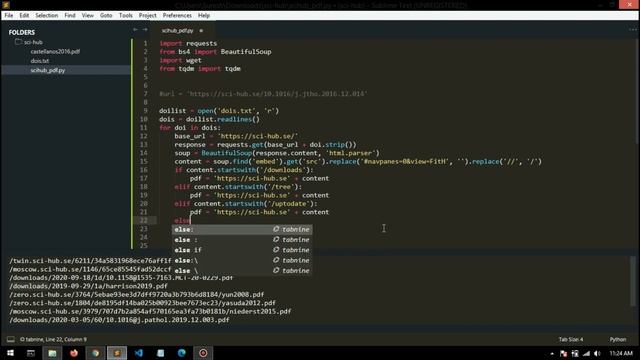Open castellanos2016.pdf from the sidebar

55,51
